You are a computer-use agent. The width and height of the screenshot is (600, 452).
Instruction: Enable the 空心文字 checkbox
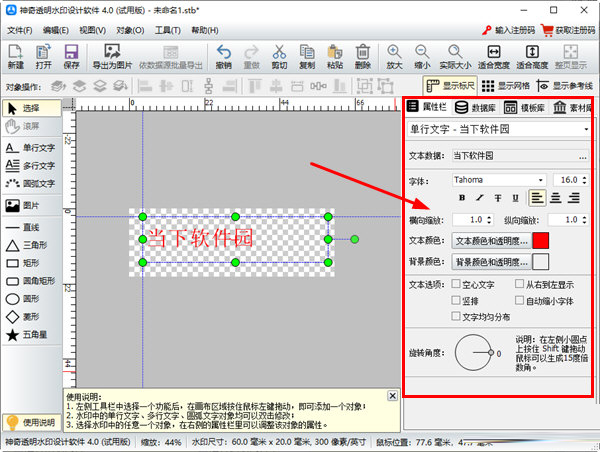(x=457, y=285)
